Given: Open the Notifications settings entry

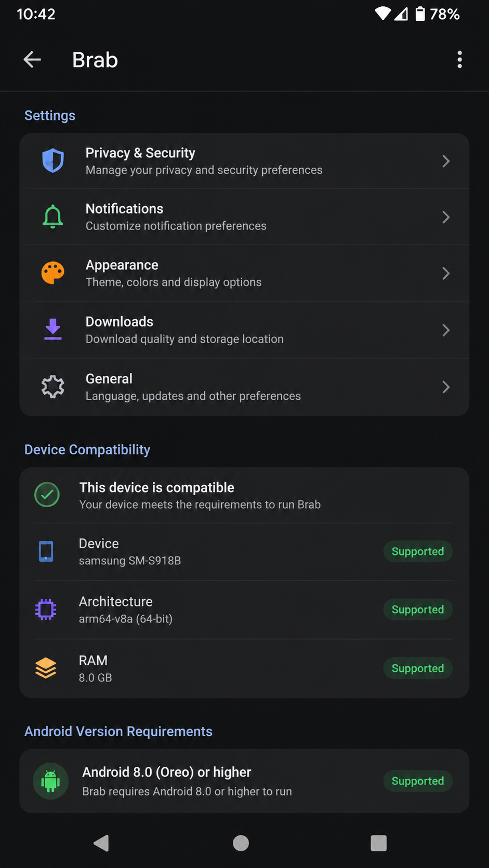Looking at the screenshot, I should click(244, 217).
